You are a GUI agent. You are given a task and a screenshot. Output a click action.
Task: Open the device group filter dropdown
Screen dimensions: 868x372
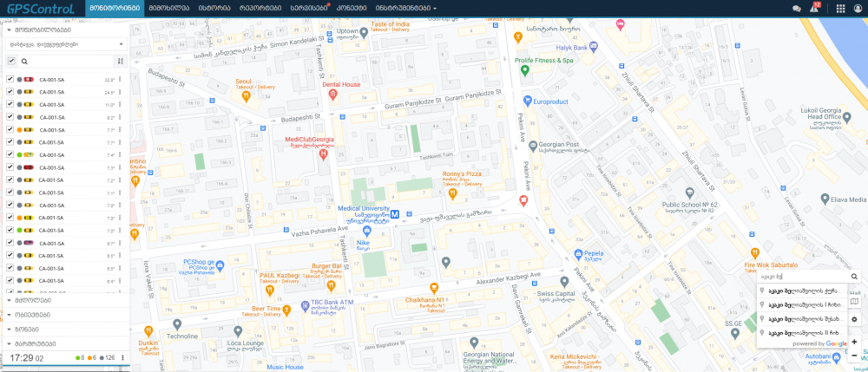(65, 44)
